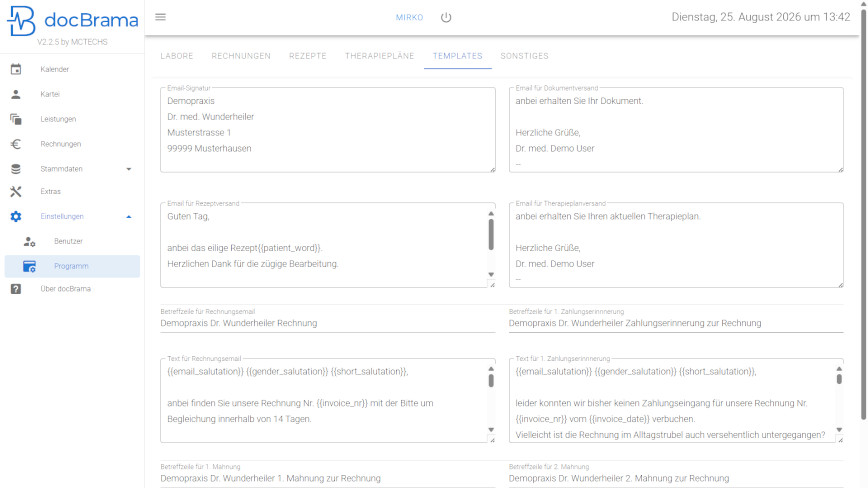
Task: Click Zahlungserinnerung text scrollbar down arrow
Action: tap(839, 430)
